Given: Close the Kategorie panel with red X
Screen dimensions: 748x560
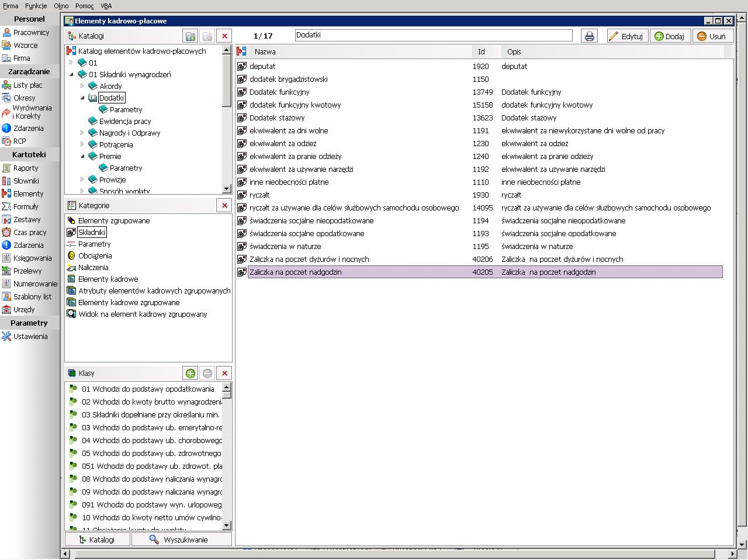Looking at the screenshot, I should point(224,205).
